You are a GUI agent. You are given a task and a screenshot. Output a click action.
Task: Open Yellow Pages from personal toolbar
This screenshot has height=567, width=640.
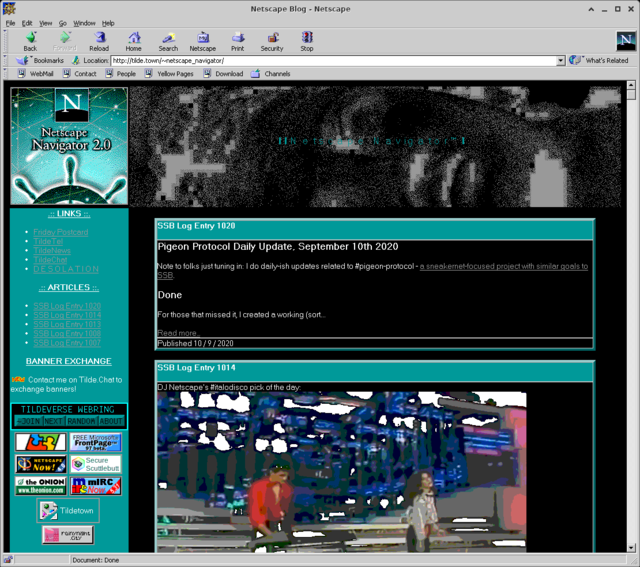pos(169,73)
